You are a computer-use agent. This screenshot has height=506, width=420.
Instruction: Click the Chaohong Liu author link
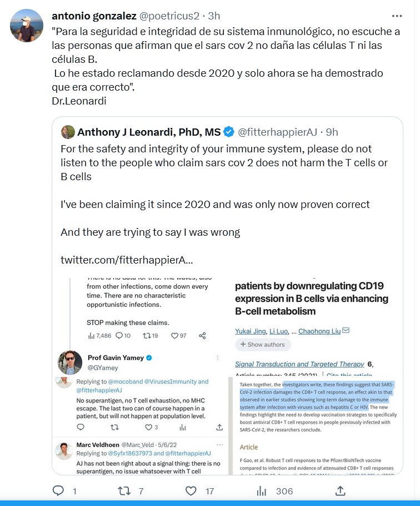click(x=319, y=331)
